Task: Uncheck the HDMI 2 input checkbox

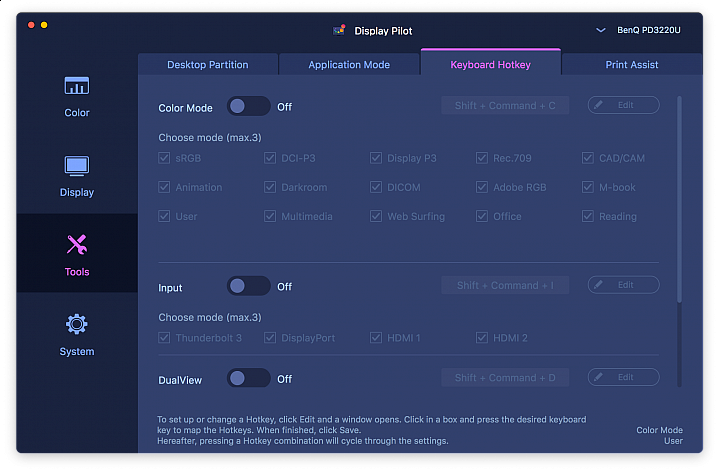Action: (x=482, y=338)
